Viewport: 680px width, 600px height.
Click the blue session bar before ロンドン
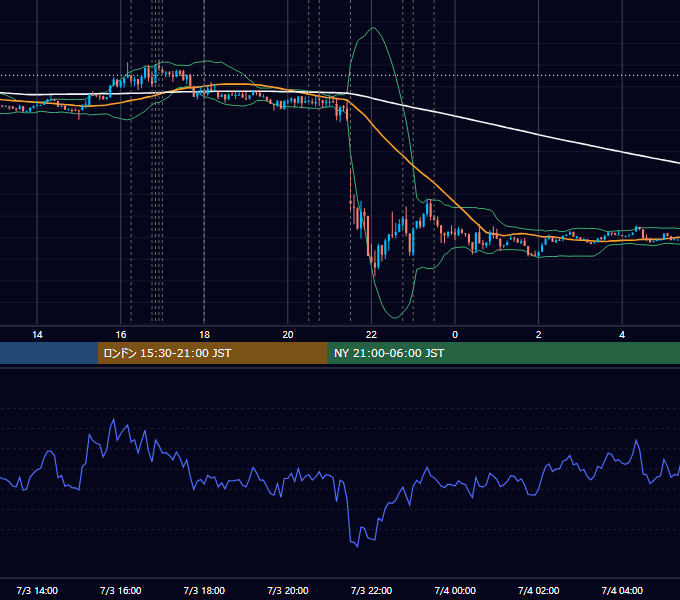click(x=49, y=353)
